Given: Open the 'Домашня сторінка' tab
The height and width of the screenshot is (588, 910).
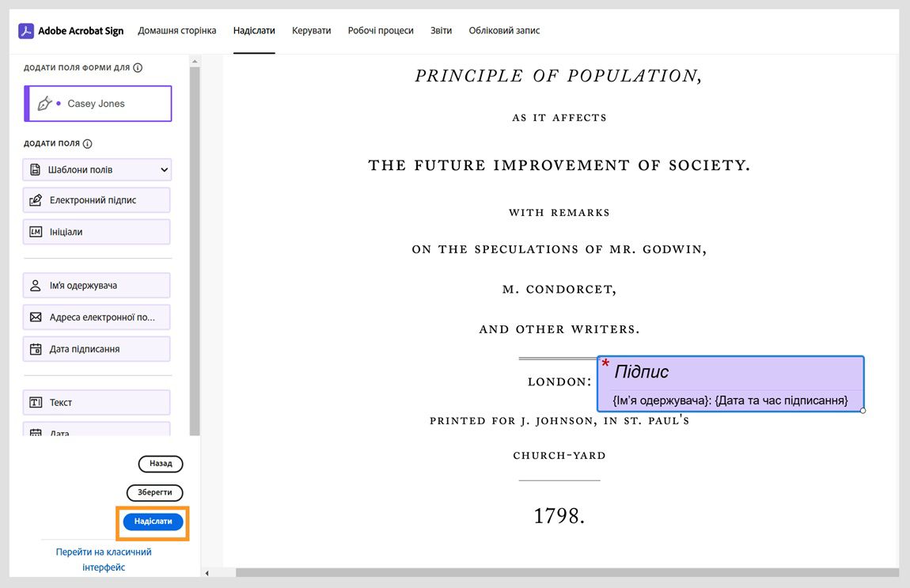Looking at the screenshot, I should tap(177, 31).
